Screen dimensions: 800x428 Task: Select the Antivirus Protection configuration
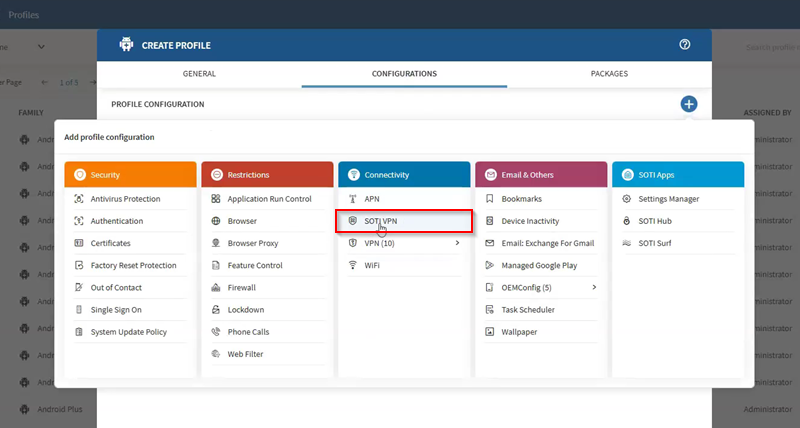point(125,199)
